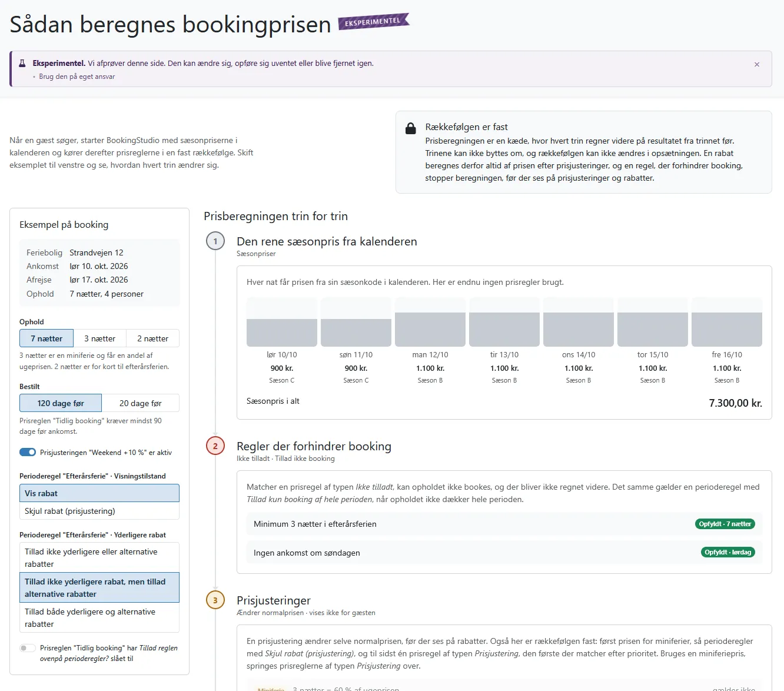784x691 pixels.
Task: Toggle the Weekend +10 % price adjustment switch
Action: (28, 453)
